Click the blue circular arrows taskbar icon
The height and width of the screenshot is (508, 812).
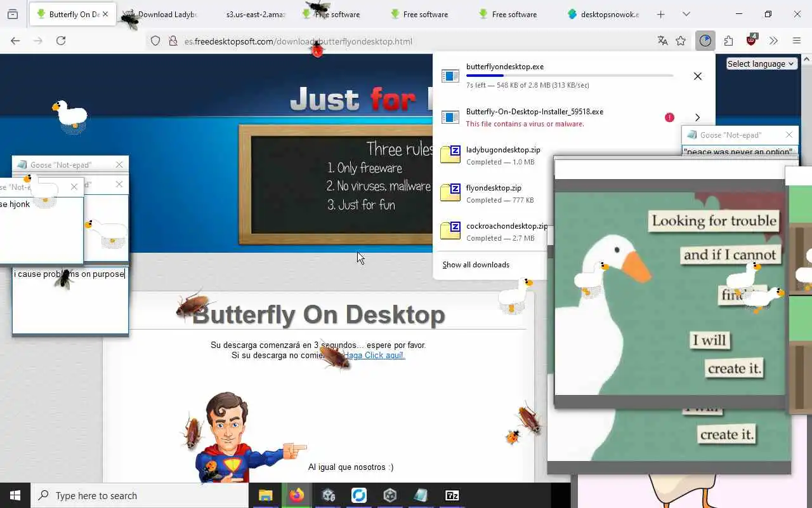[358, 495]
